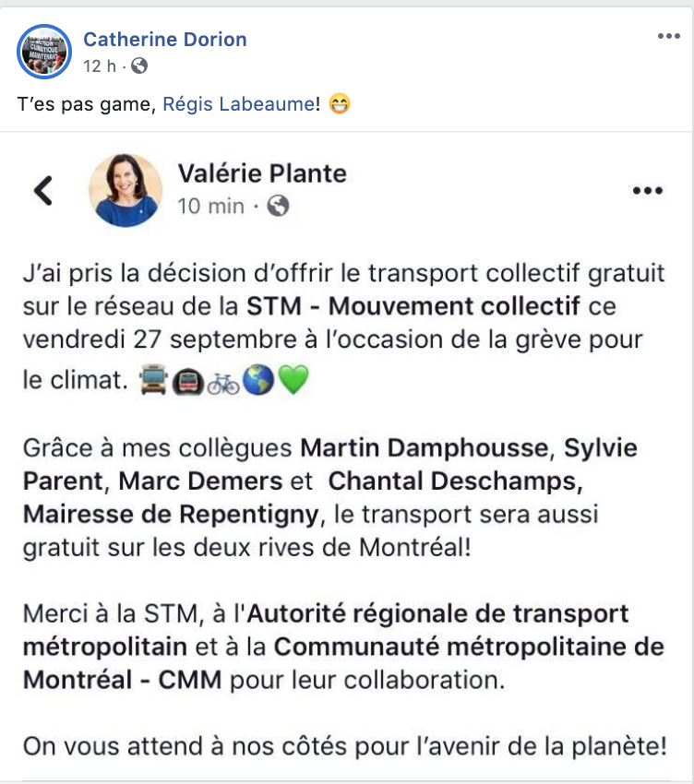This screenshot has width=694, height=784.
Task: Open the post options three-dot menu
Action: (668, 36)
